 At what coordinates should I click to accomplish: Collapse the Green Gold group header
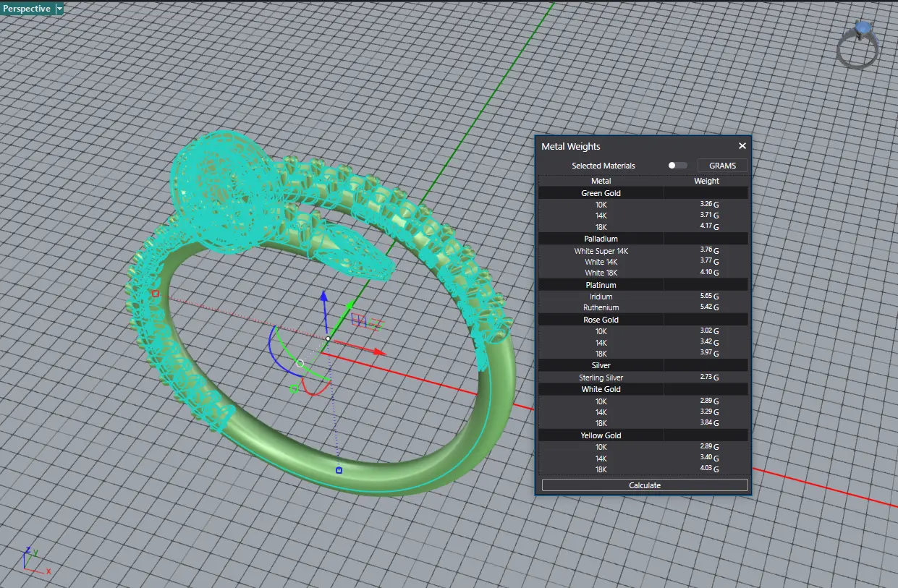(x=601, y=193)
